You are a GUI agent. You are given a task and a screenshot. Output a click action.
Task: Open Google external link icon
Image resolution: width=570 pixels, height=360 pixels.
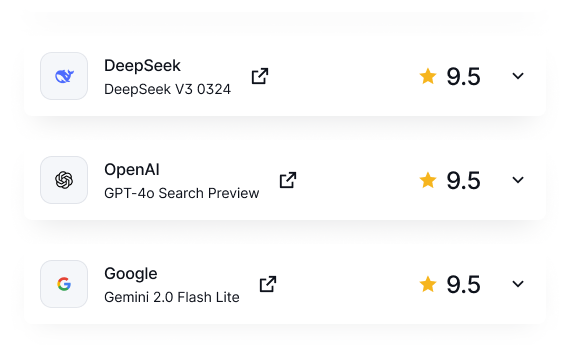tap(268, 284)
